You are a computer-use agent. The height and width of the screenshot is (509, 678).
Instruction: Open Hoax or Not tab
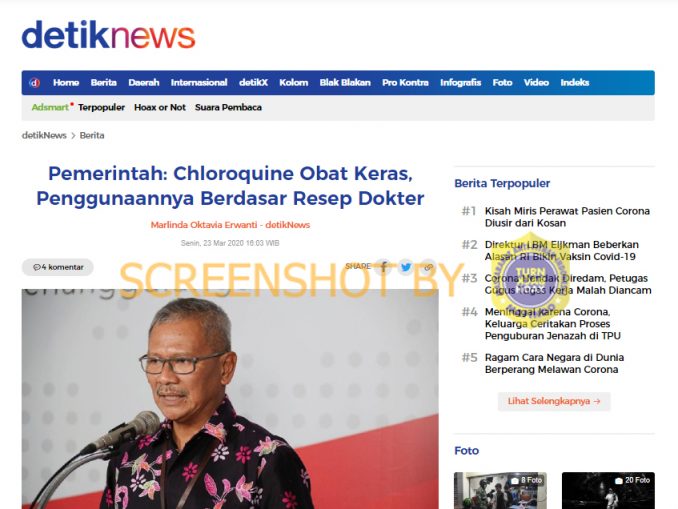pyautogui.click(x=160, y=107)
